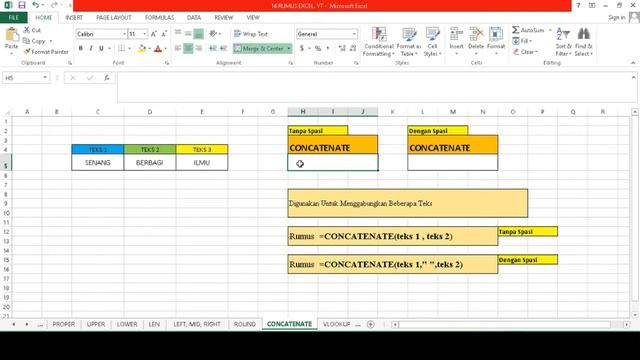Open the General number format dropdown
640x360 pixels.
(x=354, y=34)
